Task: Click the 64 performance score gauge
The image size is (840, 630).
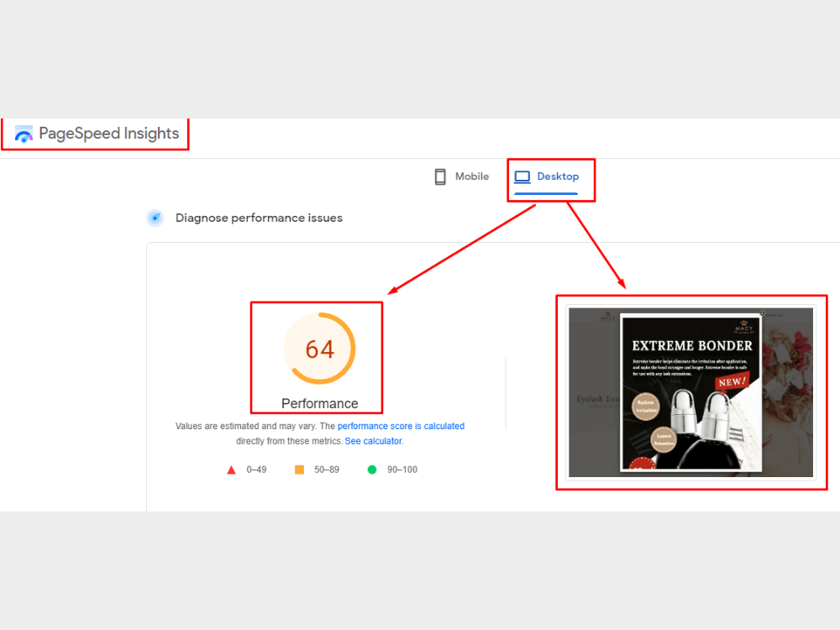Action: click(320, 349)
